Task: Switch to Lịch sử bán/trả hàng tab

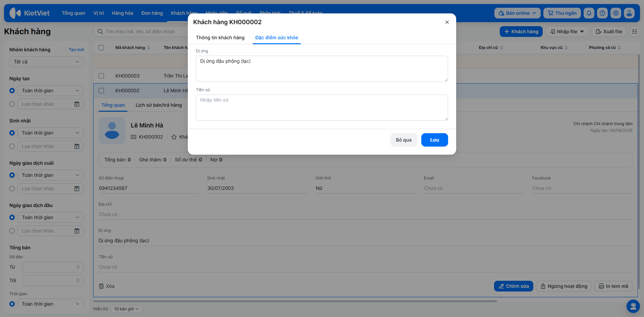Action: (x=159, y=105)
